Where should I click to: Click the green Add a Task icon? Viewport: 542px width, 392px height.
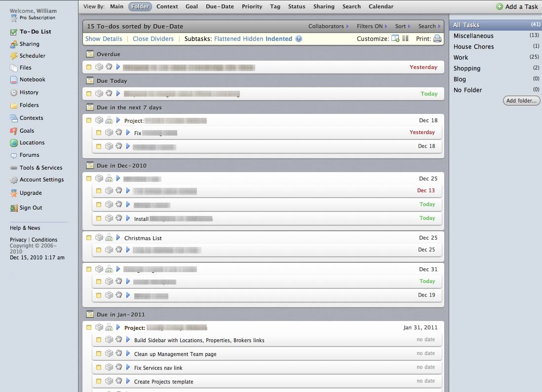(x=500, y=6)
